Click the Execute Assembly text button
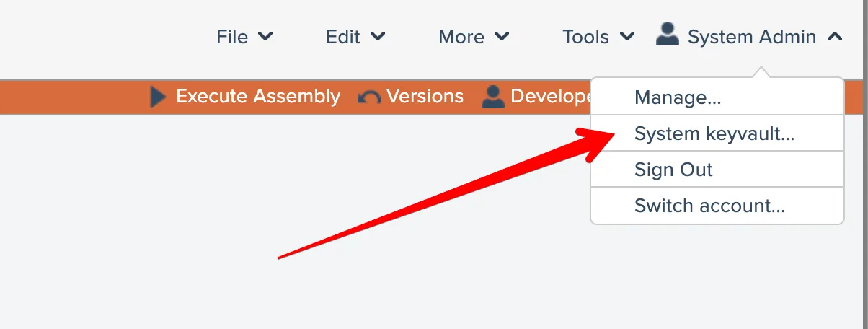Screen dimensions: 868x329 (258, 96)
